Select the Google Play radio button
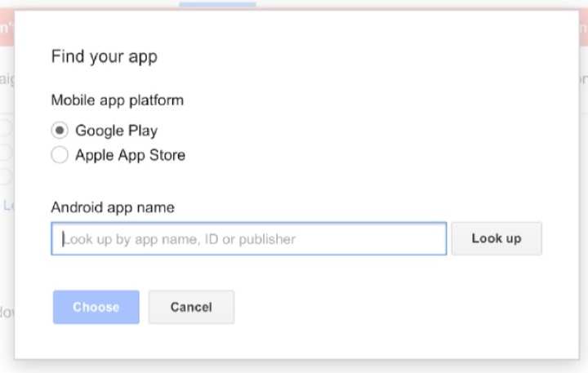Image resolution: width=588 pixels, height=373 pixels. tap(60, 131)
